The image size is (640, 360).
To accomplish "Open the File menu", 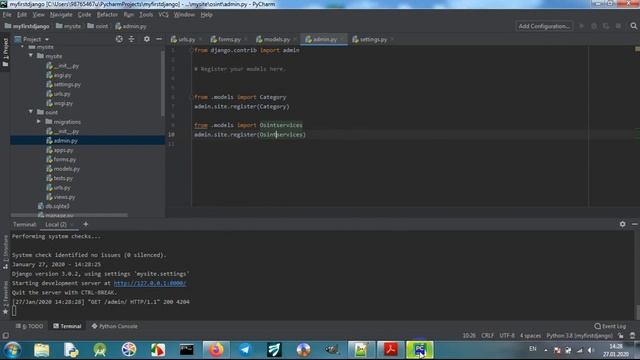I will 7,15.
